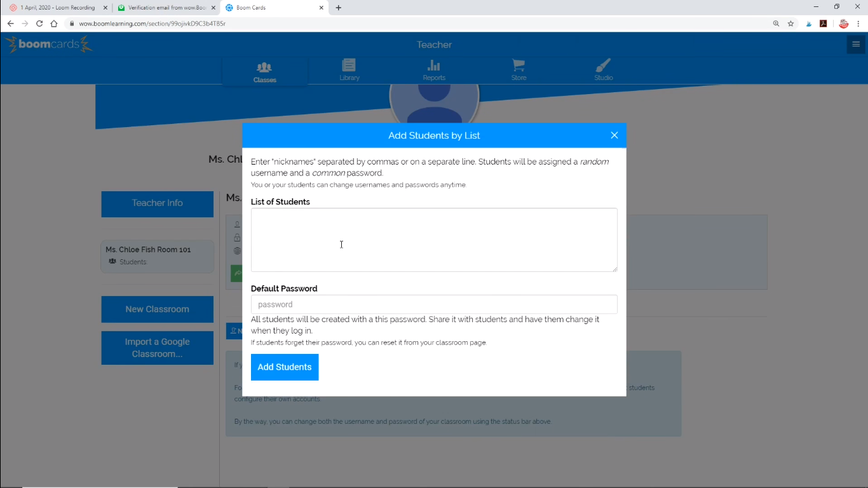The image size is (868, 488).
Task: Click the Students label under Room 101
Action: [x=133, y=262]
